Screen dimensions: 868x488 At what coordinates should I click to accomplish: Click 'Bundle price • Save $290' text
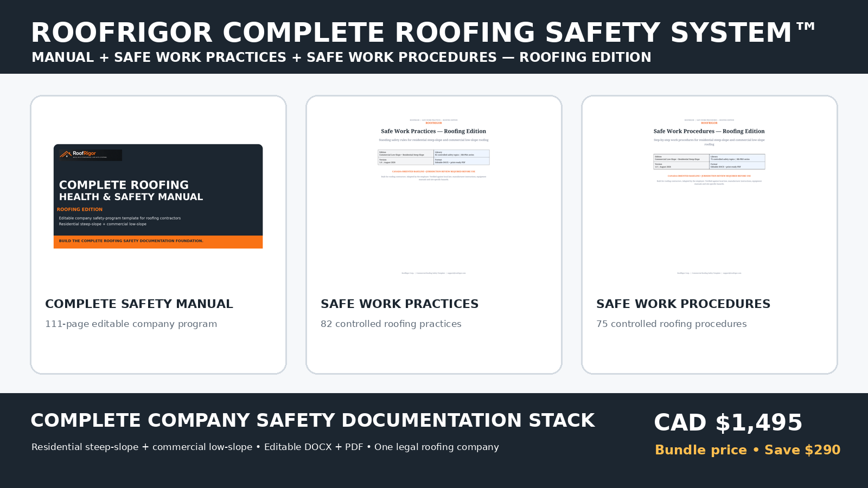click(x=748, y=450)
